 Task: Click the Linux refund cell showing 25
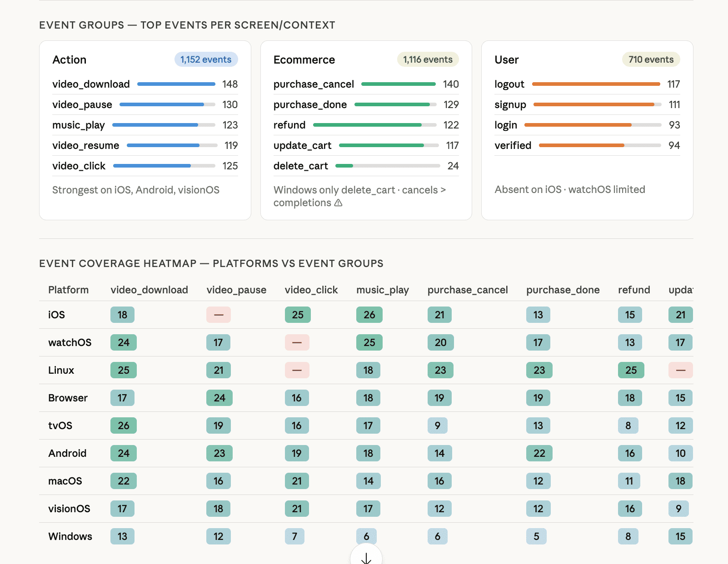pyautogui.click(x=631, y=370)
